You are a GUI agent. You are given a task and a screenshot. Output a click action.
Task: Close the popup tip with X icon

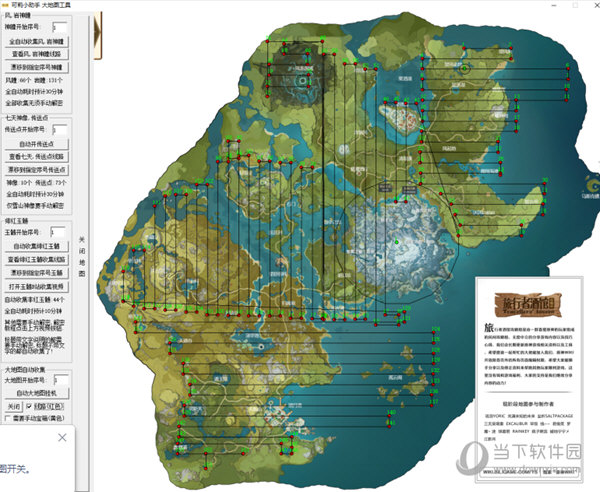point(62,438)
